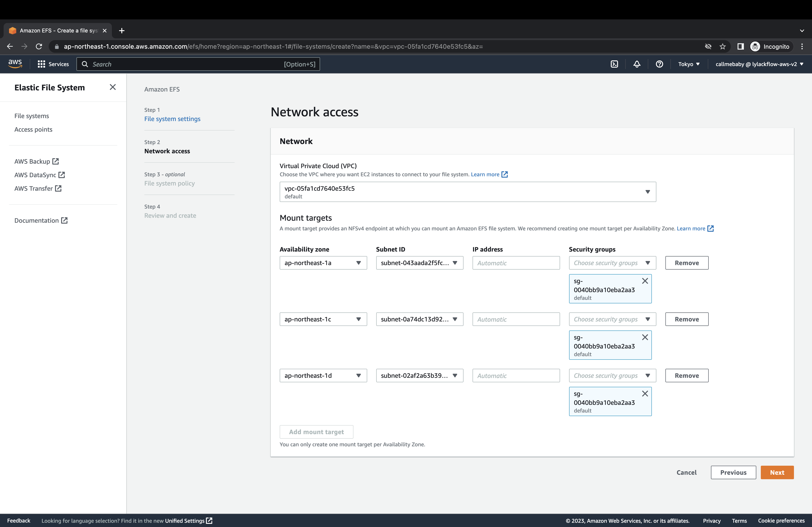This screenshot has width=812, height=527.
Task: Remove default security group from ap-northeast-1d row
Action: 645,393
